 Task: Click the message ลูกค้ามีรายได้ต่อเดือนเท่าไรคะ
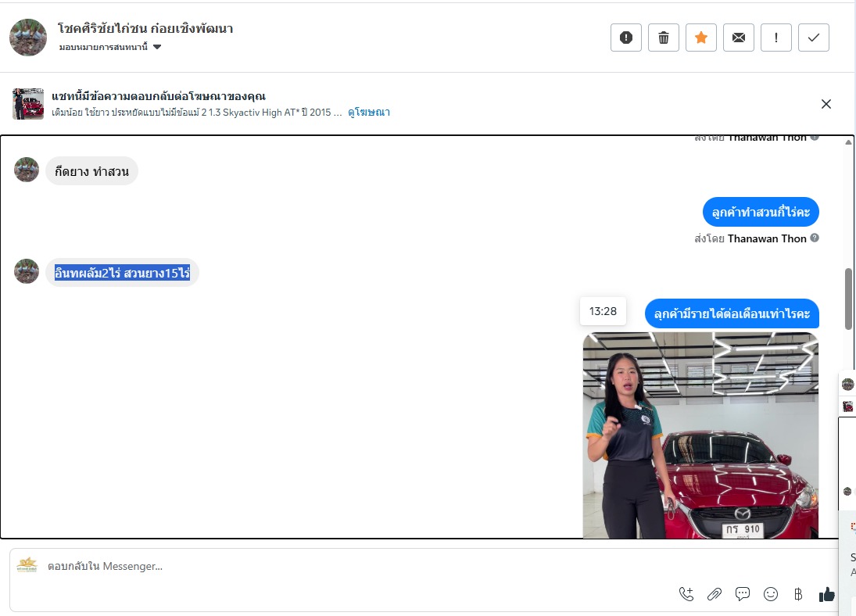click(x=732, y=313)
